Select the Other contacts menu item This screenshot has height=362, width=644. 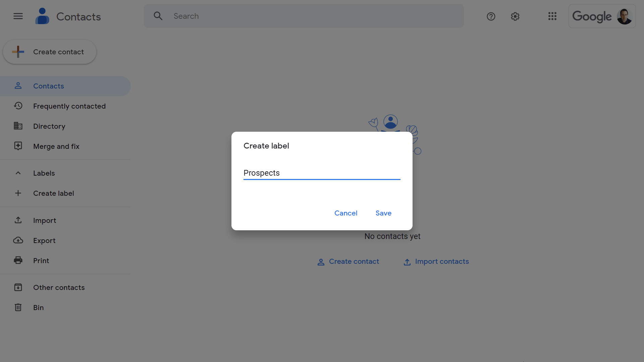tap(59, 287)
